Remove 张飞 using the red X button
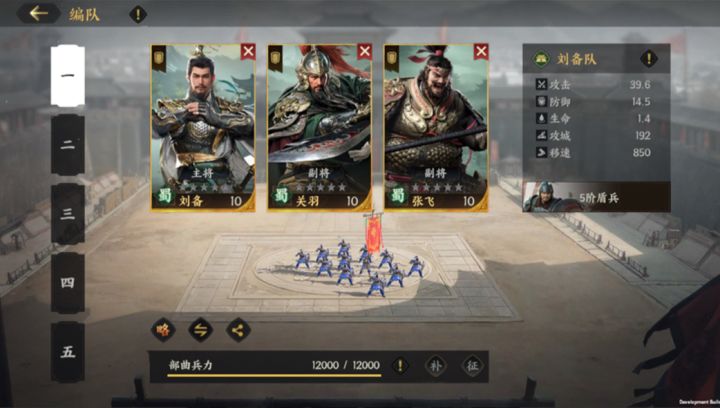The width and height of the screenshot is (720, 408). click(481, 52)
